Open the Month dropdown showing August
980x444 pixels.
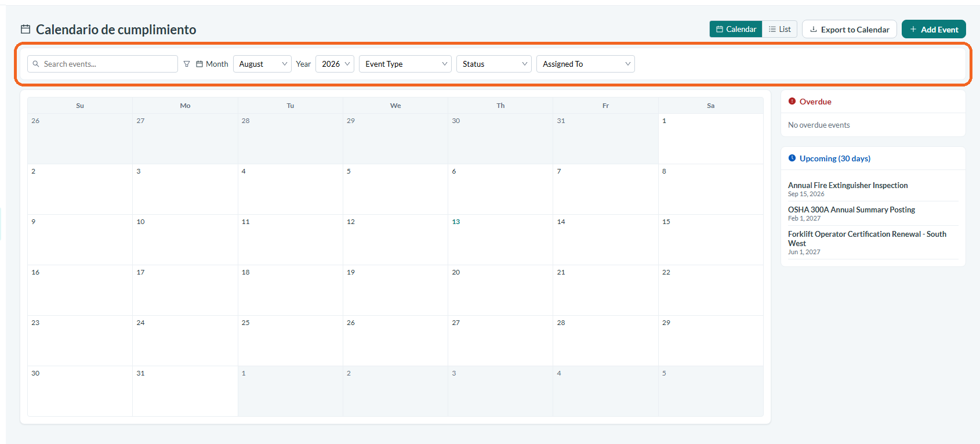pos(262,64)
